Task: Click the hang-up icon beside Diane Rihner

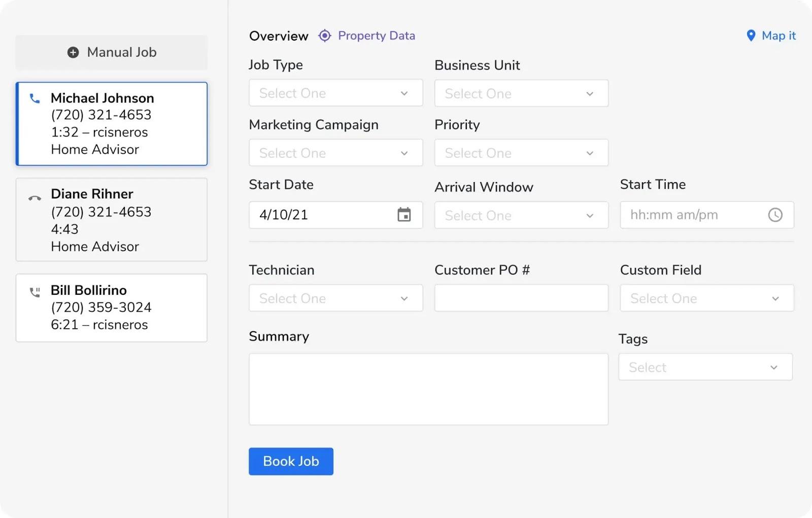Action: (35, 198)
